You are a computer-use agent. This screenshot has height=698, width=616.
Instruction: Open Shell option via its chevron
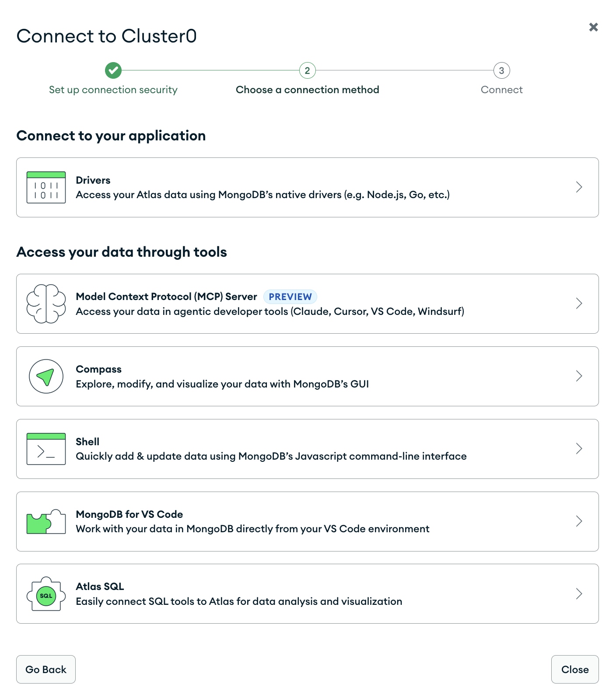[x=579, y=449]
